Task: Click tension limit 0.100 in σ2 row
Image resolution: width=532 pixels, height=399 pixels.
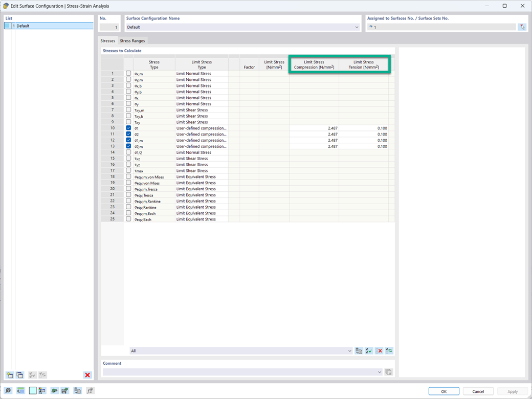Action: click(363, 135)
